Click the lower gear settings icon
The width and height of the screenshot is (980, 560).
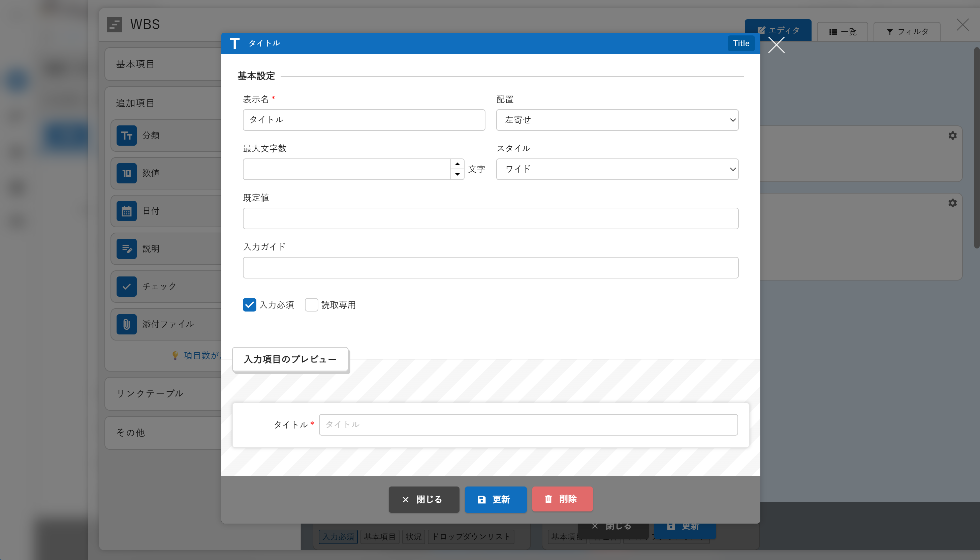[952, 203]
